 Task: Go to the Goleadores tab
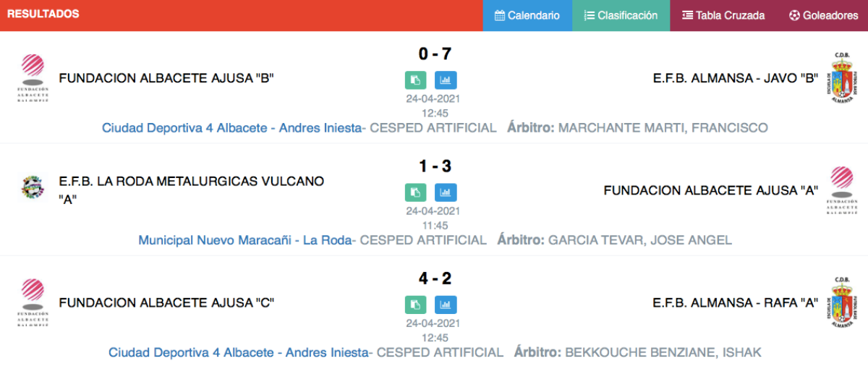coord(822,15)
